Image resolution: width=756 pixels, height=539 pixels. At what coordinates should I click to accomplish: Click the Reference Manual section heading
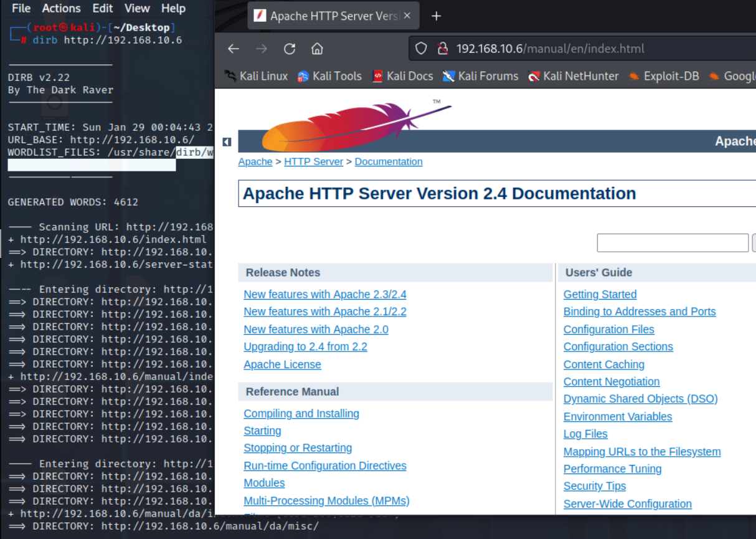point(292,391)
